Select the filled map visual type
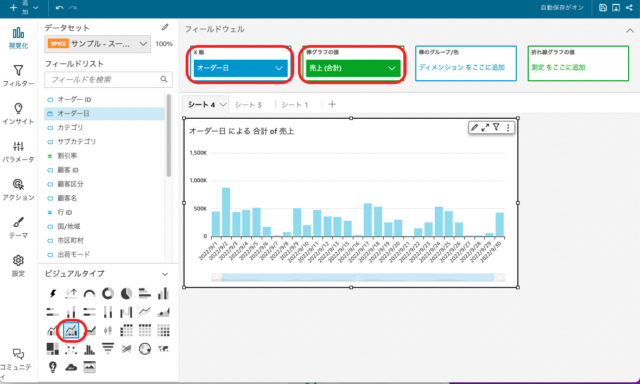This screenshot has height=384, width=640. [x=163, y=348]
